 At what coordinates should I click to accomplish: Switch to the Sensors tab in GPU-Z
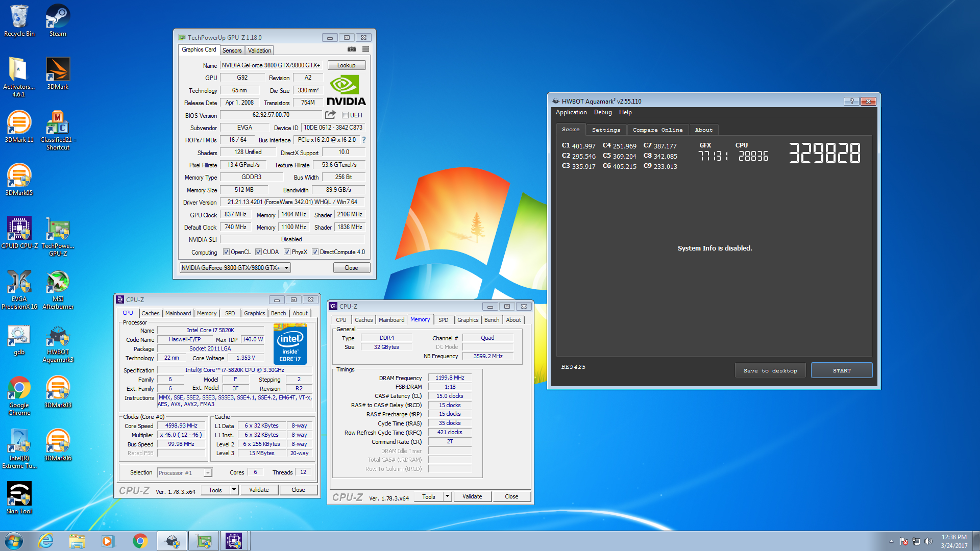coord(232,51)
